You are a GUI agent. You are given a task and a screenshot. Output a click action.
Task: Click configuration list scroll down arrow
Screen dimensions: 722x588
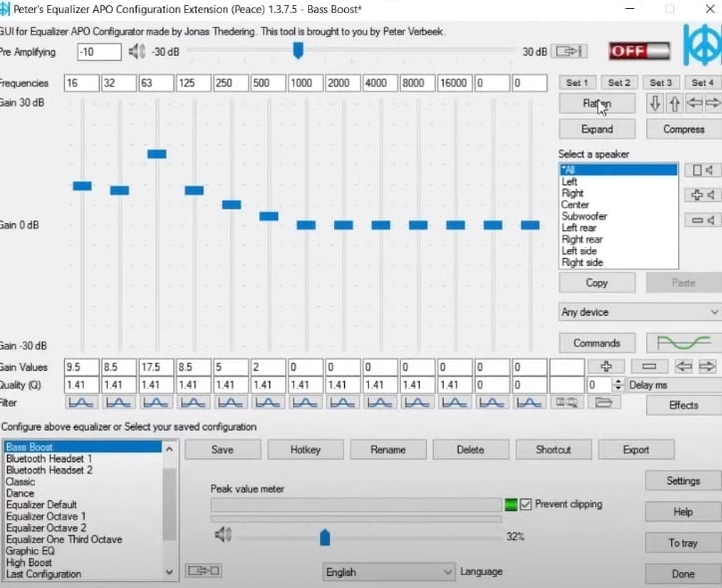[170, 572]
